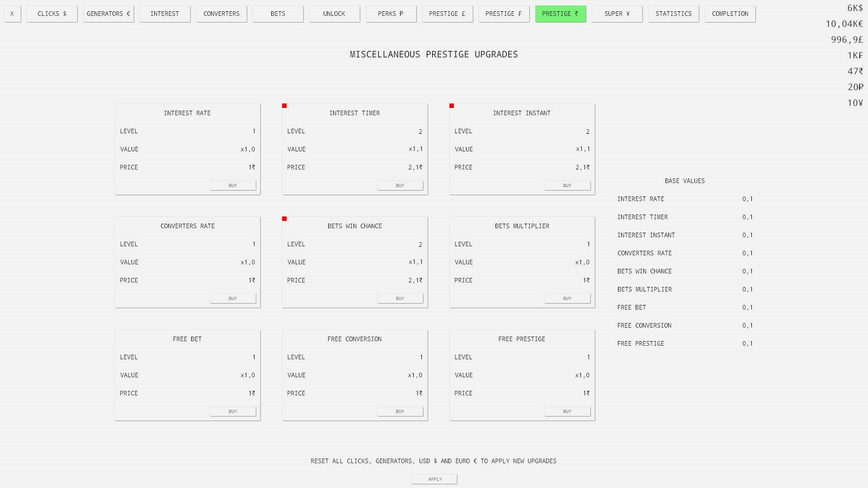Buy the Bets Win Chance upgrade
Screen dimensions: 868x488
[x=400, y=298]
